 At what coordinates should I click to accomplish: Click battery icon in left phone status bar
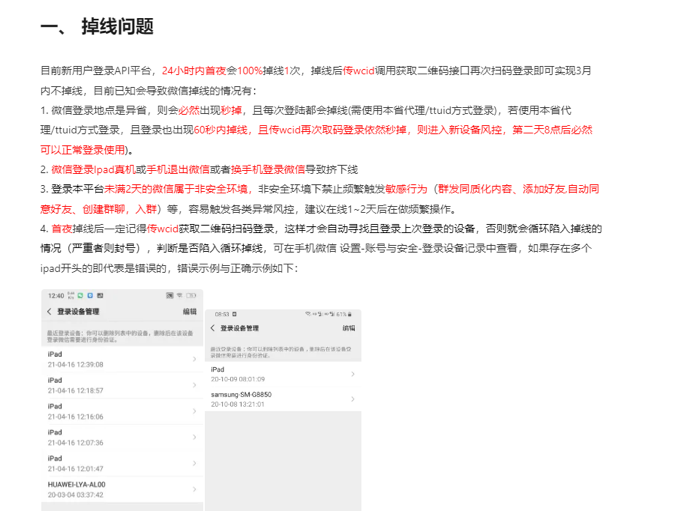click(x=191, y=296)
